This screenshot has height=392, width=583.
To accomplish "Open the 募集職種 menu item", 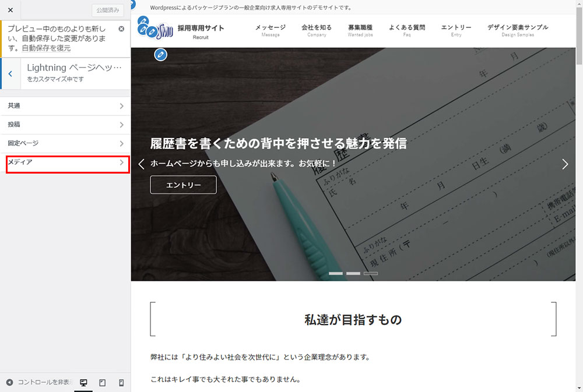I will click(360, 30).
